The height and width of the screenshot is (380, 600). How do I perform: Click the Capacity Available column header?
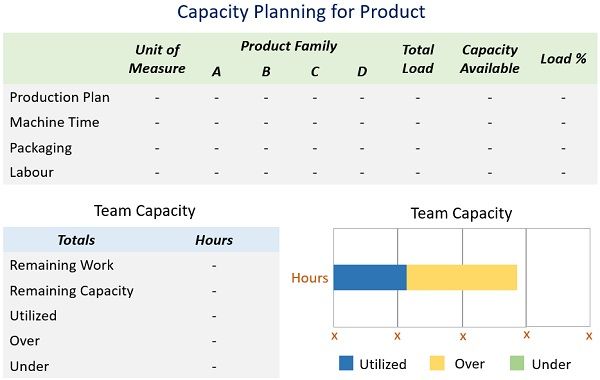pos(490,59)
